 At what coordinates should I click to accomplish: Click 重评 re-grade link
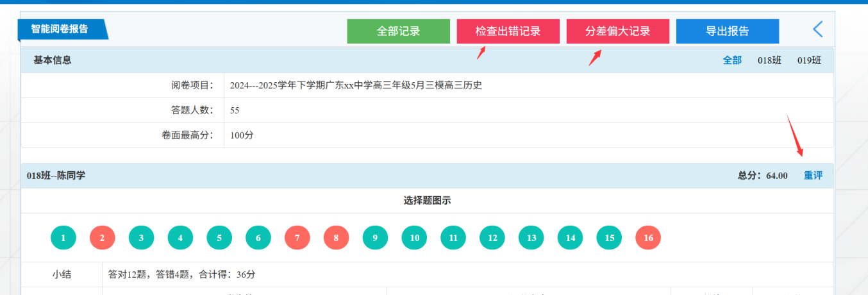813,176
